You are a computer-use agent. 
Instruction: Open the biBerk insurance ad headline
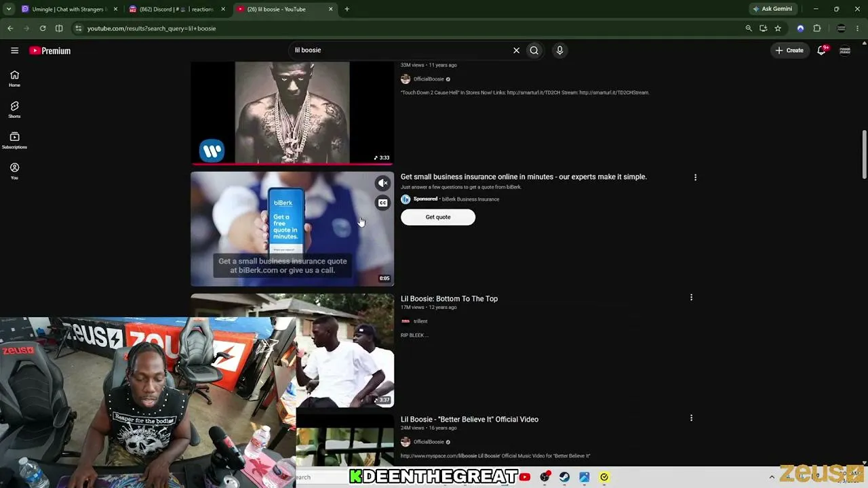[x=524, y=177]
